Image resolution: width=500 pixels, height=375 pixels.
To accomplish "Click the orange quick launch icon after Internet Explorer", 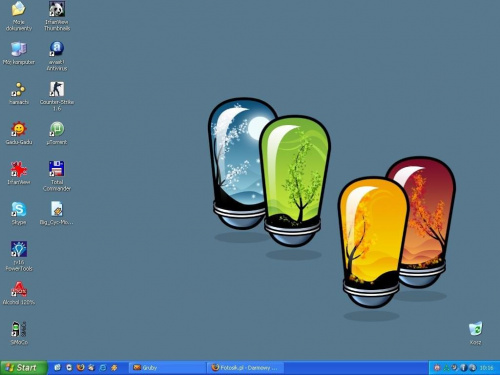I will tap(114, 368).
